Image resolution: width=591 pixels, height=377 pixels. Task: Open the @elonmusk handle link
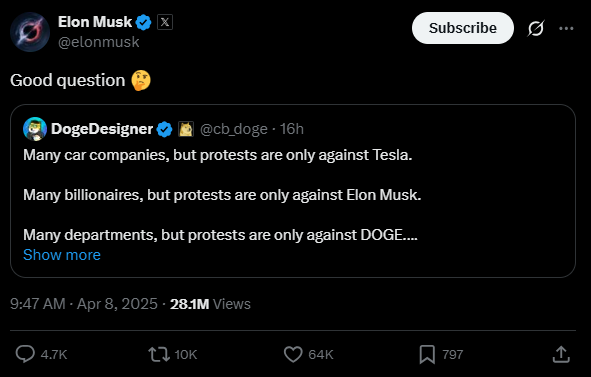tap(99, 42)
